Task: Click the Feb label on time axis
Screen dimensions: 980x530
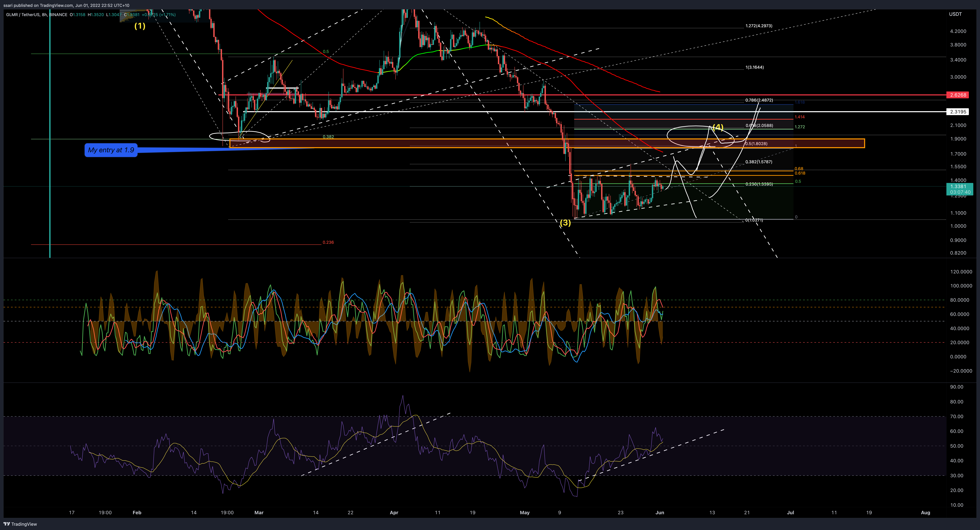Action: (137, 513)
